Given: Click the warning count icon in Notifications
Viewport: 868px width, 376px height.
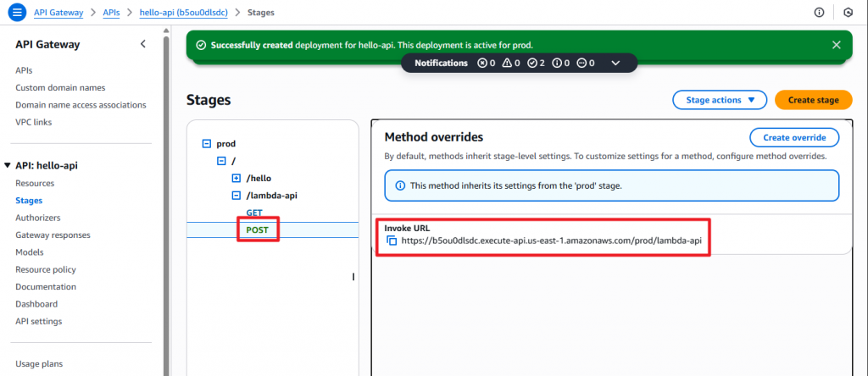Looking at the screenshot, I should point(507,63).
